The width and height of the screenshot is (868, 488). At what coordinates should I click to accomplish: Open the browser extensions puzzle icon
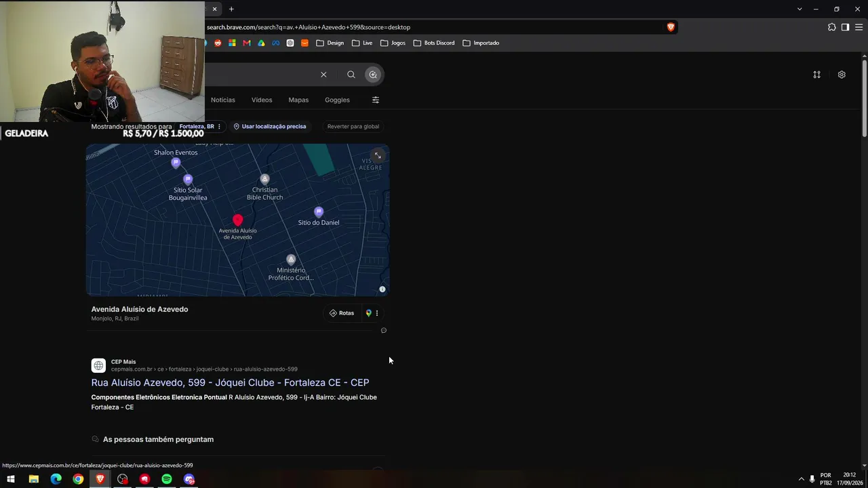832,27
